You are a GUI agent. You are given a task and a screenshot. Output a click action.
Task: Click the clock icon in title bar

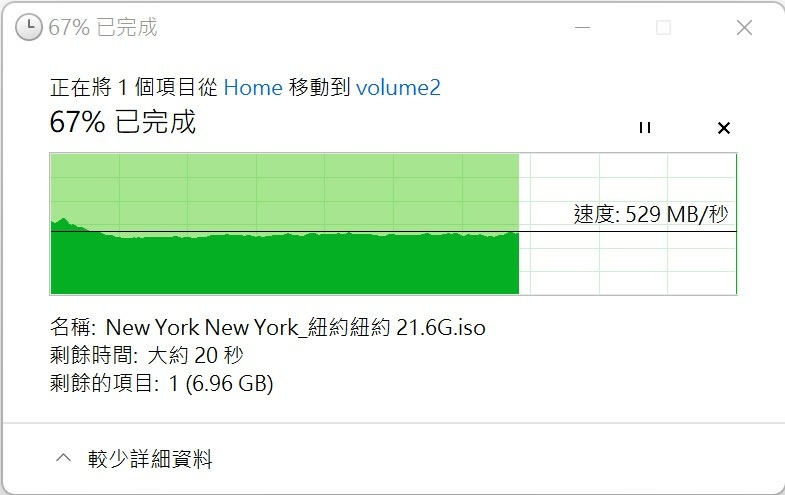tap(29, 27)
